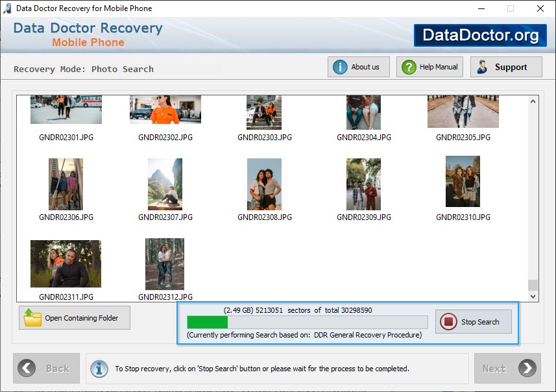Image resolution: width=556 pixels, height=392 pixels.
Task: Click the file name GNDR02304.JPG
Action: pos(364,138)
